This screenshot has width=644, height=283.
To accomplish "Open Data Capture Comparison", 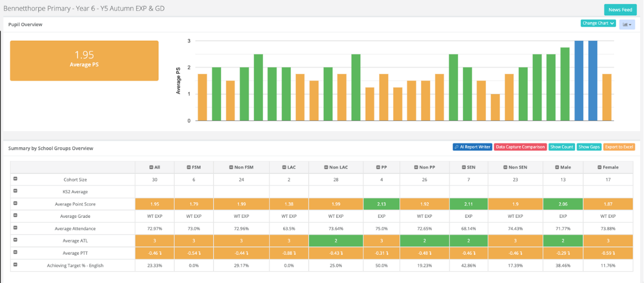I will tap(520, 147).
